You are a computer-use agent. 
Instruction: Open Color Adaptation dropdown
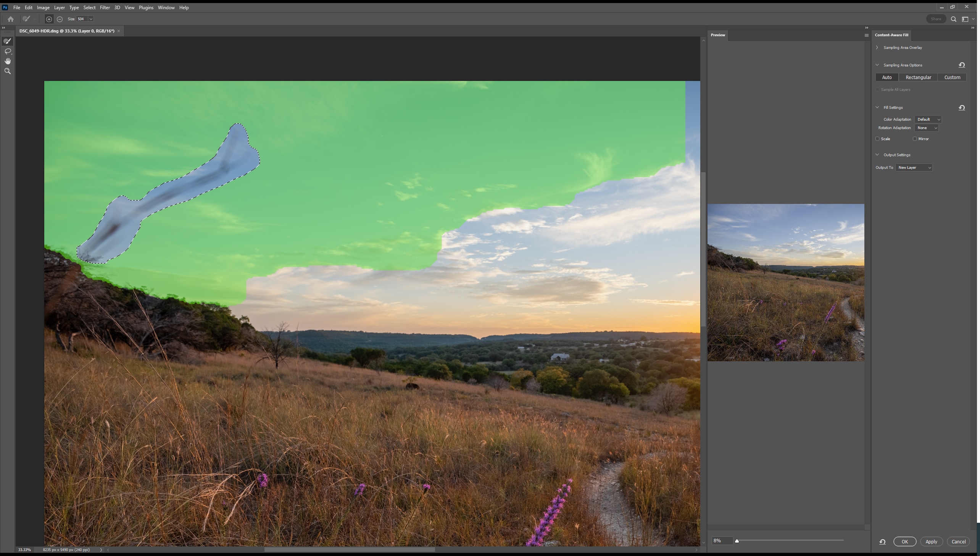point(928,120)
